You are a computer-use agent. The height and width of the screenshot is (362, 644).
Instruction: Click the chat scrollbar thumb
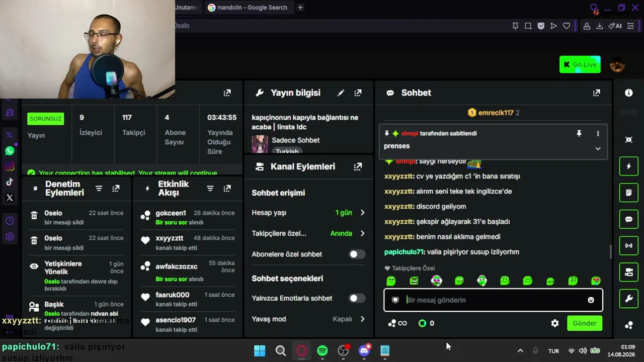click(611, 252)
